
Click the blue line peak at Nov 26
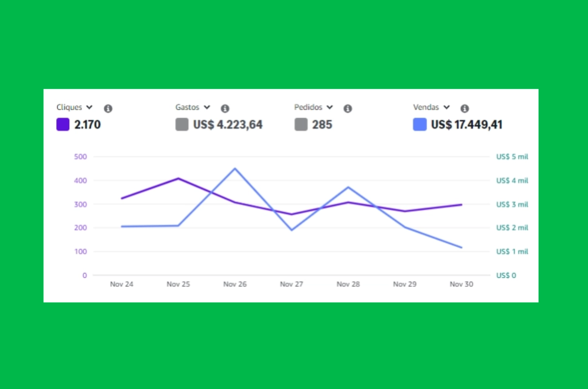[235, 169]
